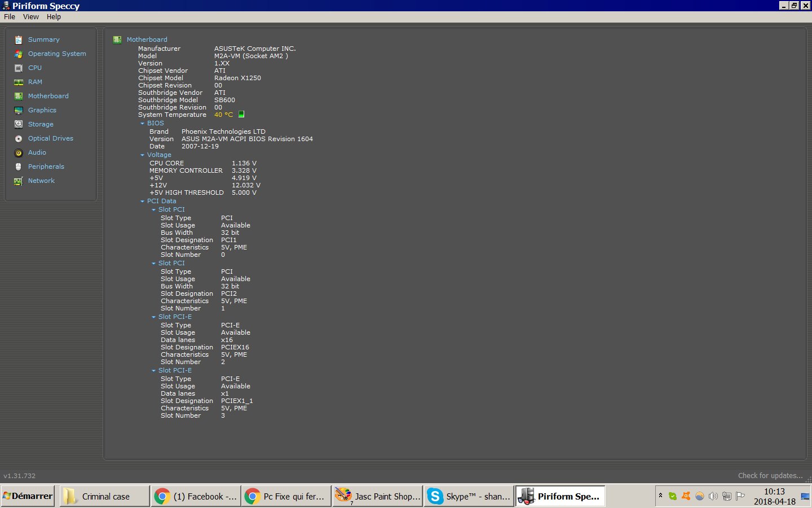Viewport: 812px width, 508px height.
Task: Switch to Skype taskbar button
Action: coord(469,496)
